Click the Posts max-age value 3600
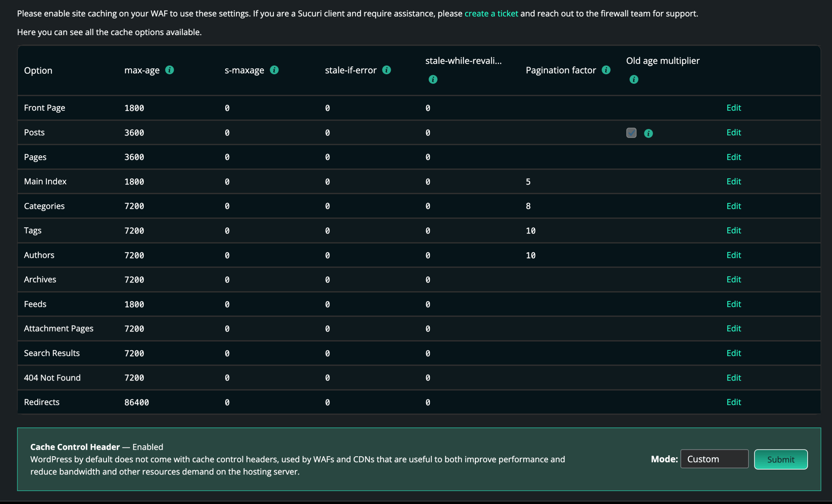 (134, 132)
